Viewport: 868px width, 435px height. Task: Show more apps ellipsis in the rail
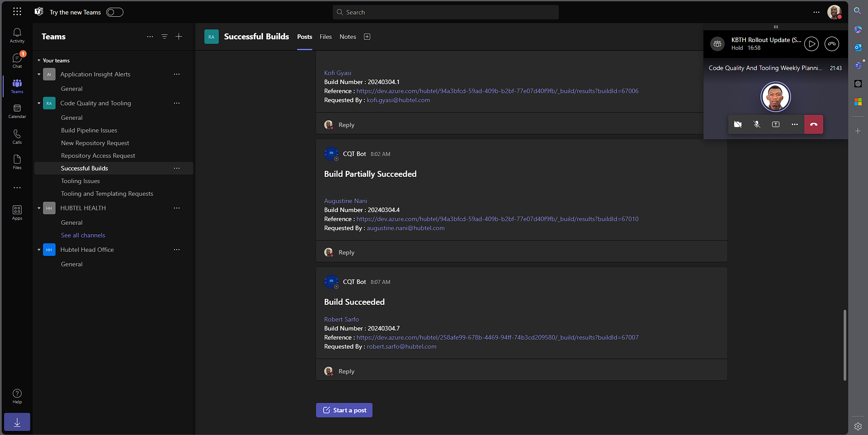pyautogui.click(x=17, y=188)
